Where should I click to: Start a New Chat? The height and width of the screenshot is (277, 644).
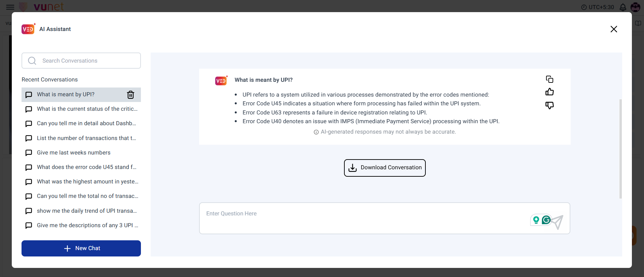coord(81,248)
